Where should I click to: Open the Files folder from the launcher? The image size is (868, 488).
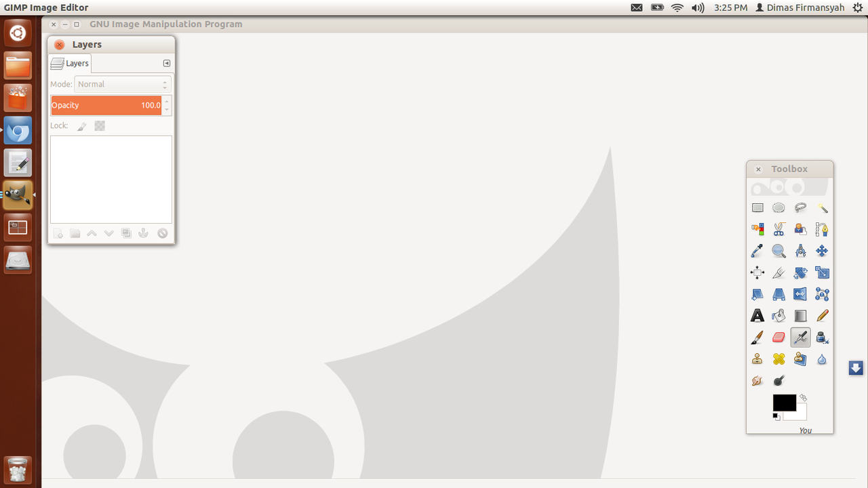(x=18, y=65)
